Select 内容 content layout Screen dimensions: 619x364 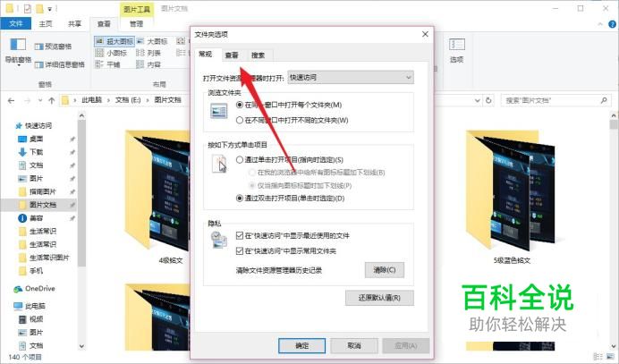coord(148,64)
